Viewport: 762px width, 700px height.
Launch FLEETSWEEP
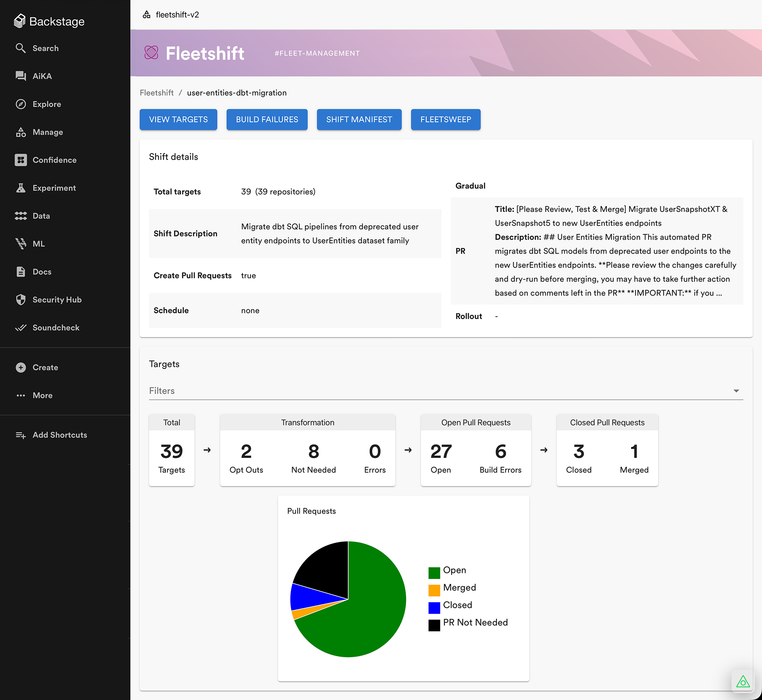pos(446,119)
